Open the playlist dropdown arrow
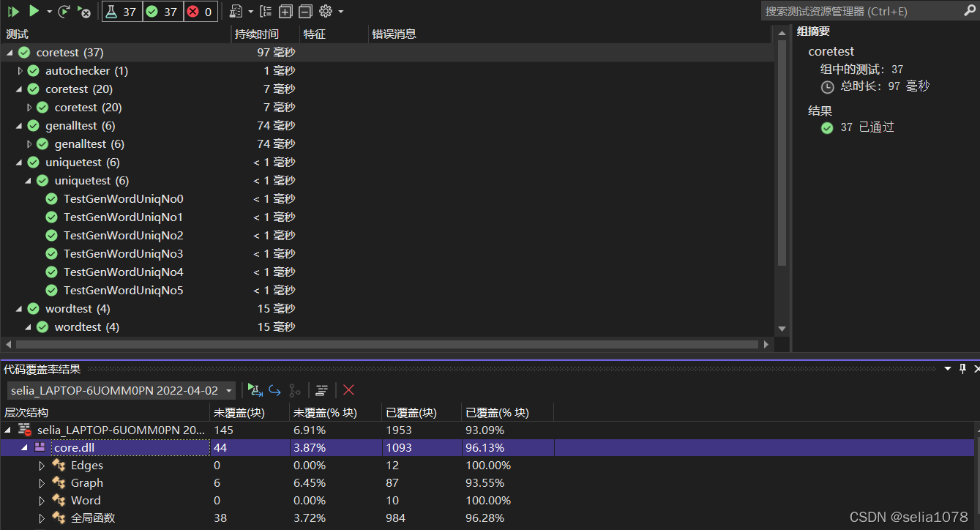Screen dimensions: 980x530 coord(250,12)
